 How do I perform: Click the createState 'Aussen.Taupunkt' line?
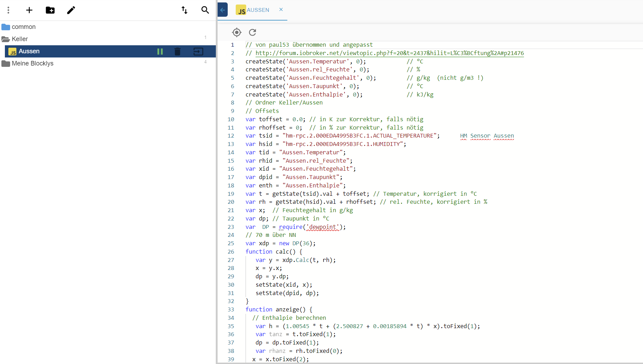point(302,86)
